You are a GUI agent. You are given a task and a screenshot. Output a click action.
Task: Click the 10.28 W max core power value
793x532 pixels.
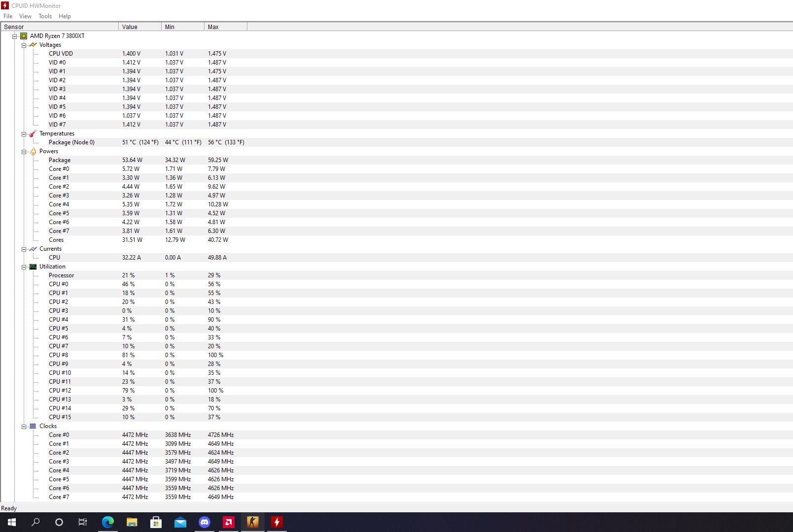tap(218, 204)
